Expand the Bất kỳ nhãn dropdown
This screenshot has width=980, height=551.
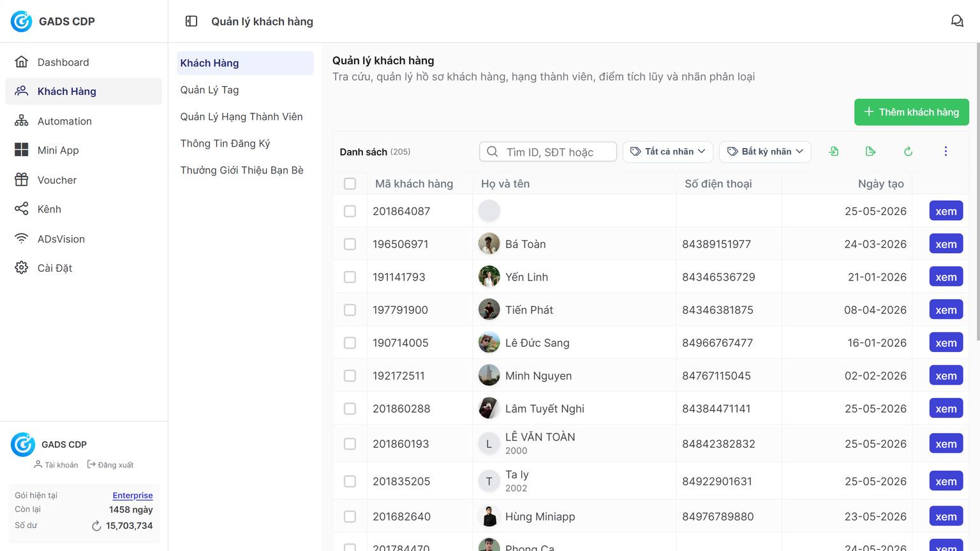(765, 152)
